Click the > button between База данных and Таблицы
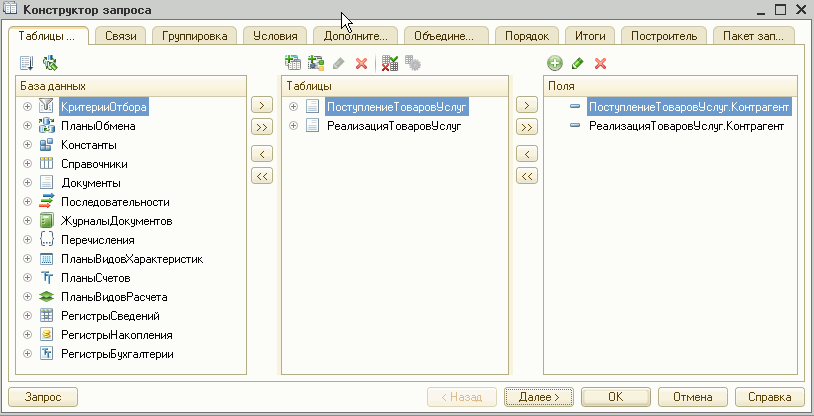 tap(262, 105)
